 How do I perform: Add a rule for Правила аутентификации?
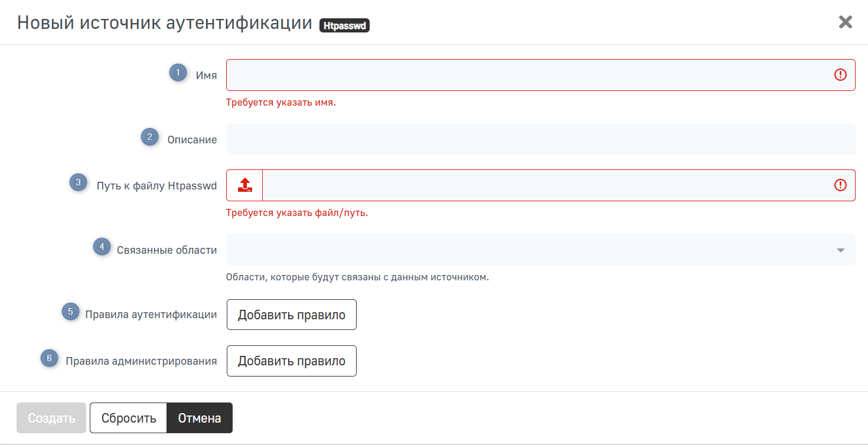tap(291, 315)
